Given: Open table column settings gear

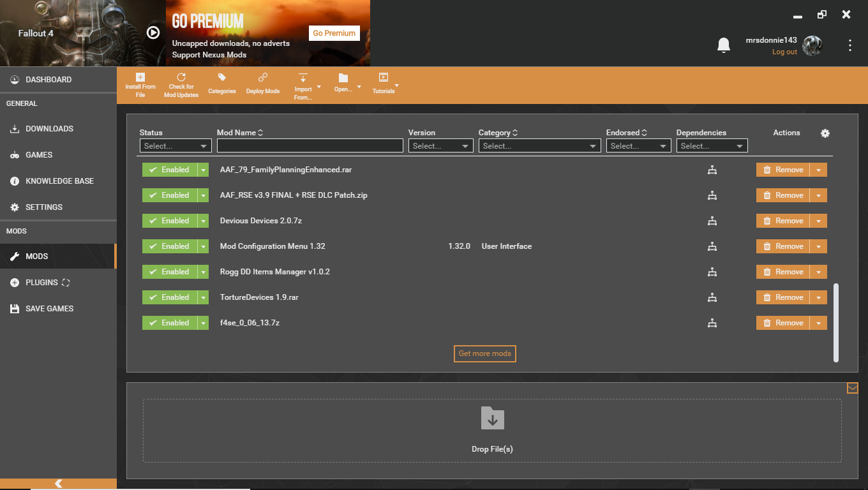Looking at the screenshot, I should (x=825, y=133).
